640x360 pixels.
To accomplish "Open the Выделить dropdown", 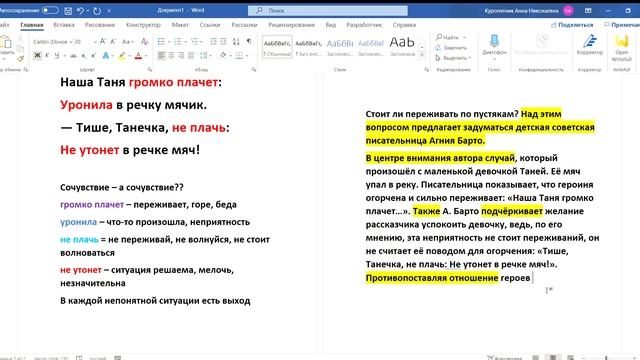I will coord(453,58).
